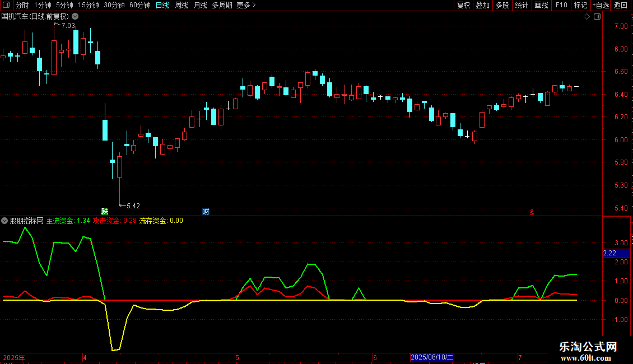Image resolution: width=633 pixels, height=364 pixels.
Task: Add stock via +自选 button
Action: pos(601,5)
